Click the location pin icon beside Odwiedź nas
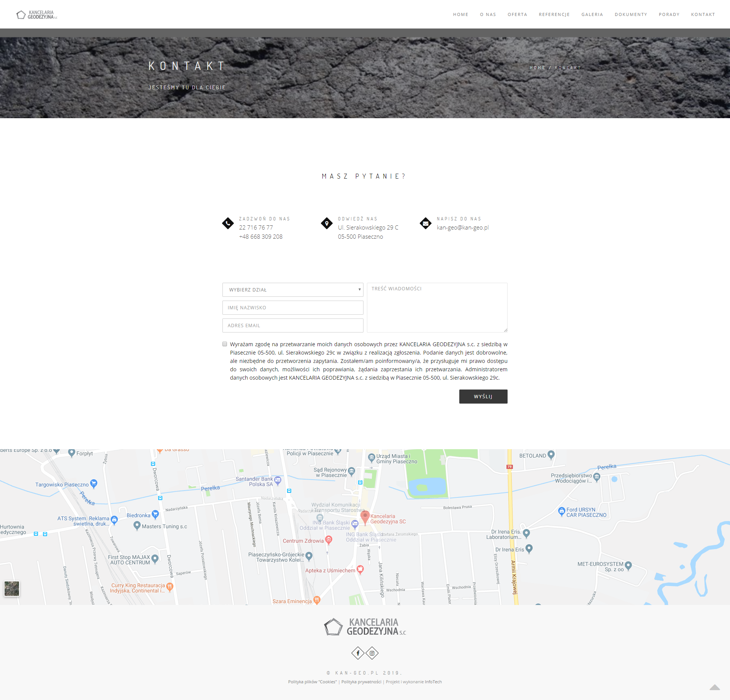The width and height of the screenshot is (730, 700). tap(327, 223)
